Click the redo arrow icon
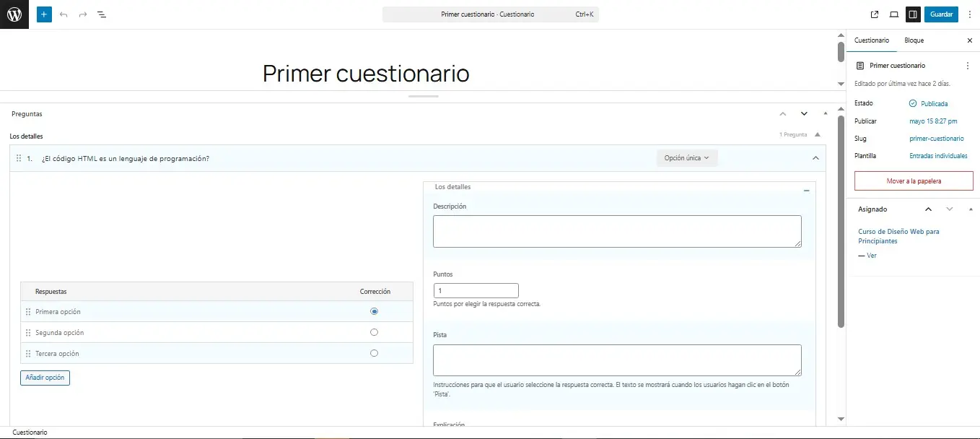This screenshot has height=439, width=980. (82, 14)
